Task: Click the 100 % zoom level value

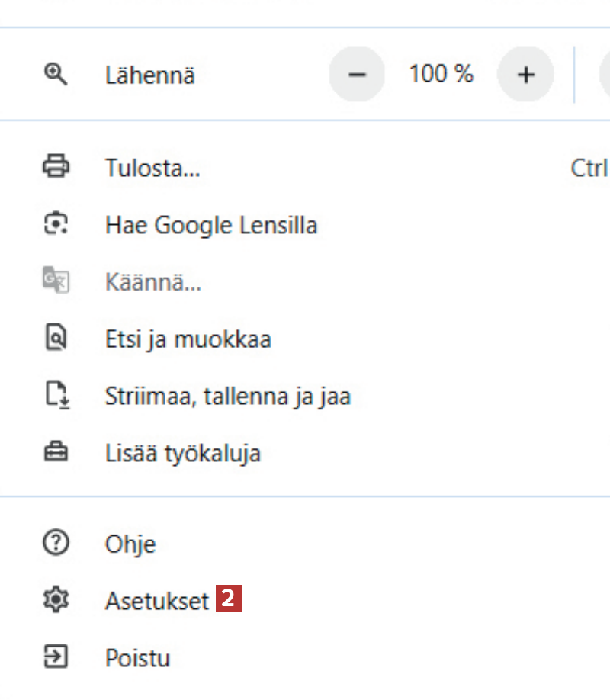Action: coord(441,74)
